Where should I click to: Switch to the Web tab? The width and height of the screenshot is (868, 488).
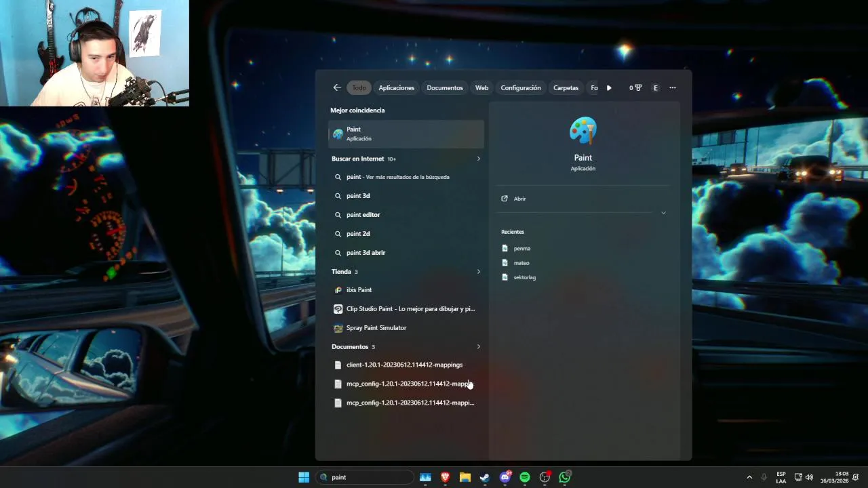[481, 87]
